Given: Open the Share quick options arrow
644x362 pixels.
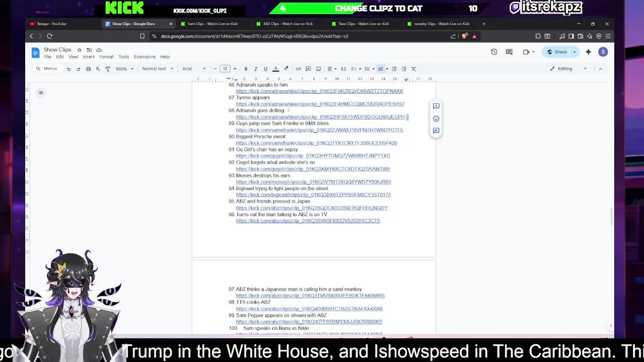Looking at the screenshot, I should point(575,52).
